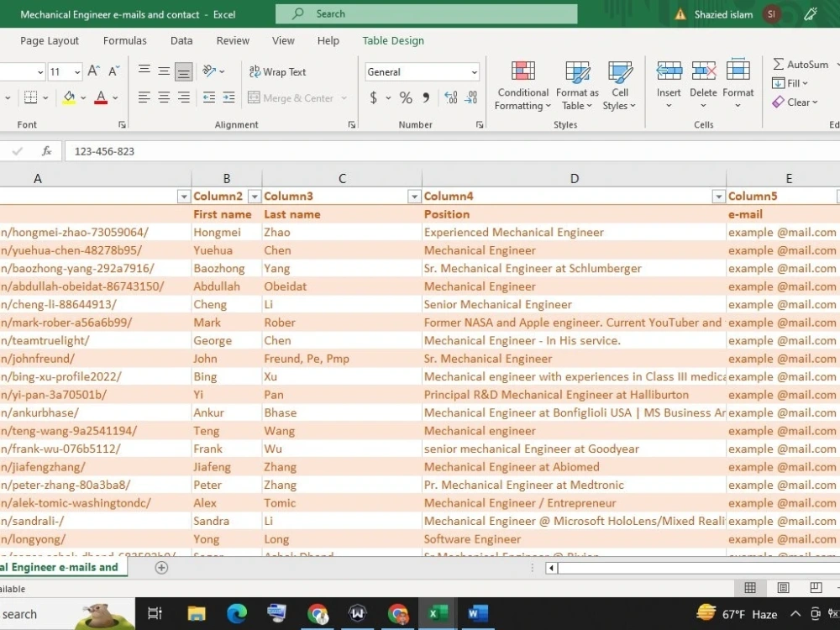This screenshot has height=630, width=840.
Task: Apply top align to the cell
Action: 144,71
